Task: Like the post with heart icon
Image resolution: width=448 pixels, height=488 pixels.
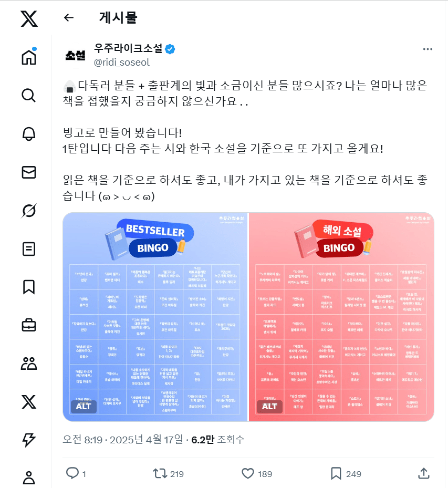Action: (x=248, y=473)
